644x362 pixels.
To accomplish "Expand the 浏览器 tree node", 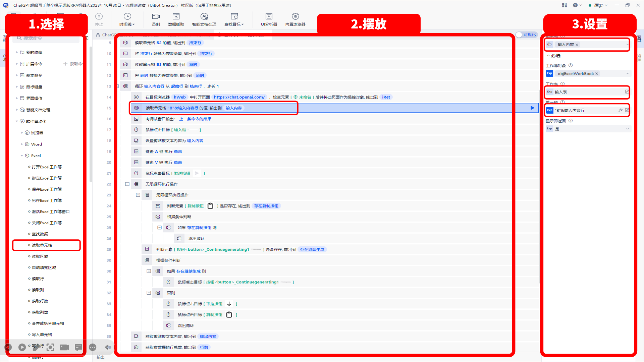I will click(x=22, y=133).
